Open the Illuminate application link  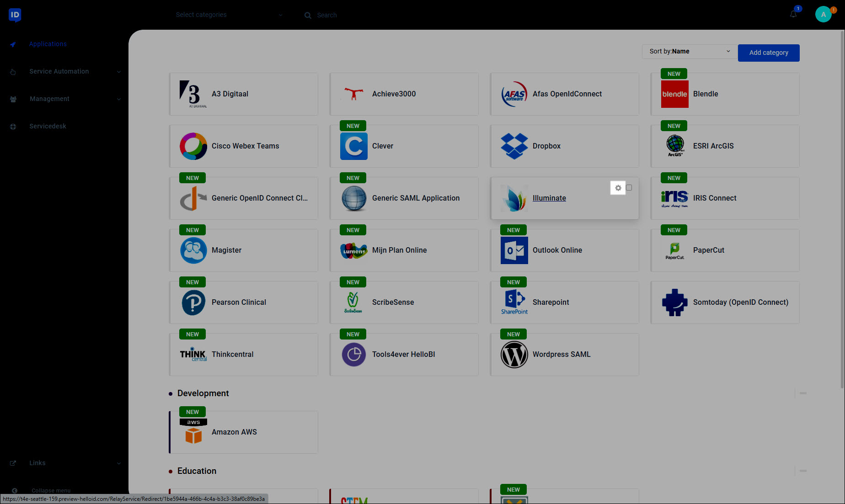click(549, 198)
